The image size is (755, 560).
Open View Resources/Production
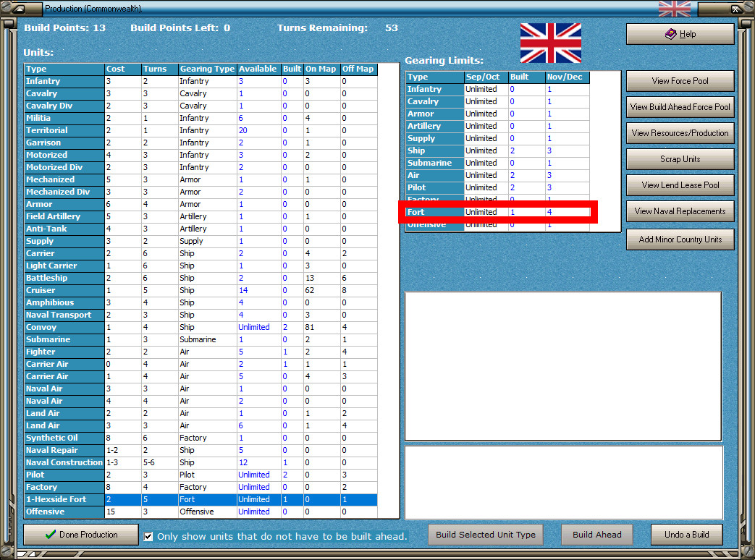pyautogui.click(x=680, y=133)
